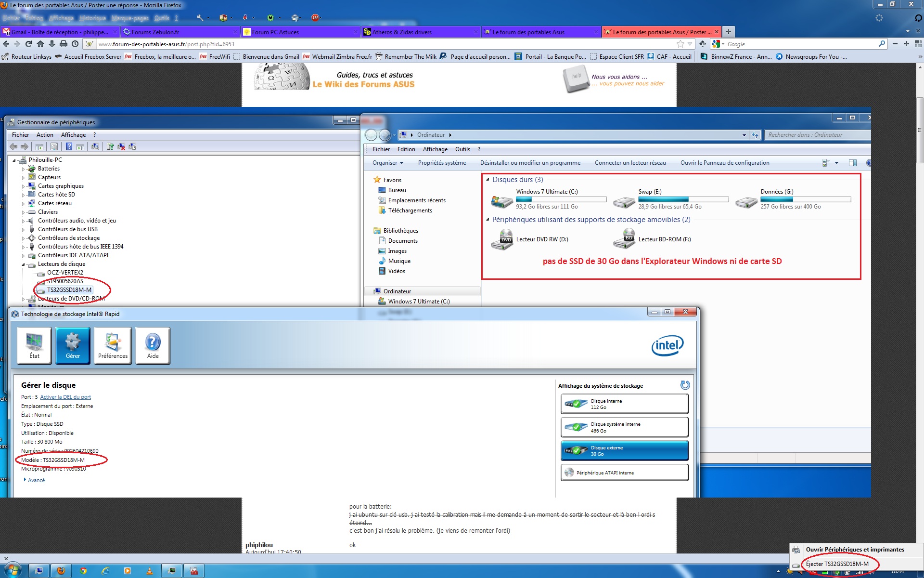
Task: Collapse the Lecteurs de disque node
Action: 23,264
